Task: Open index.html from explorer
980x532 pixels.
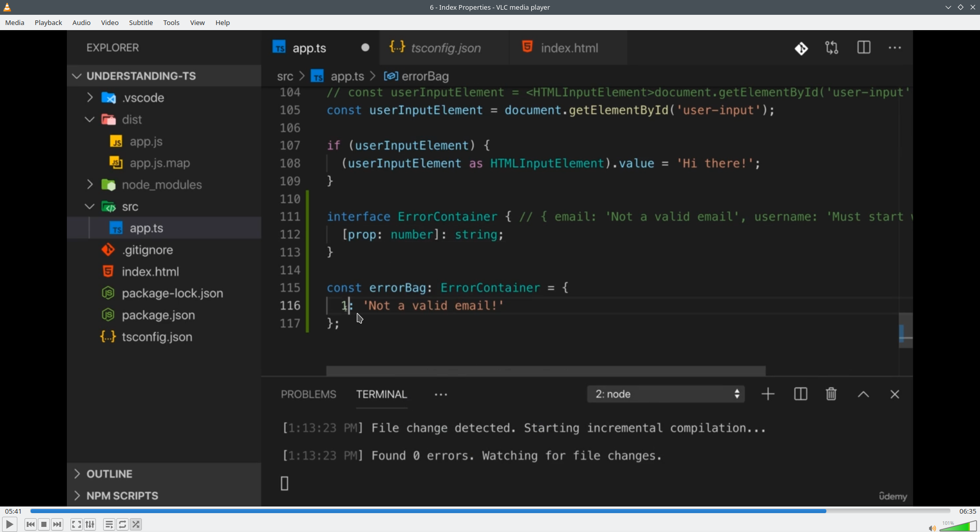Action: click(x=164, y=272)
